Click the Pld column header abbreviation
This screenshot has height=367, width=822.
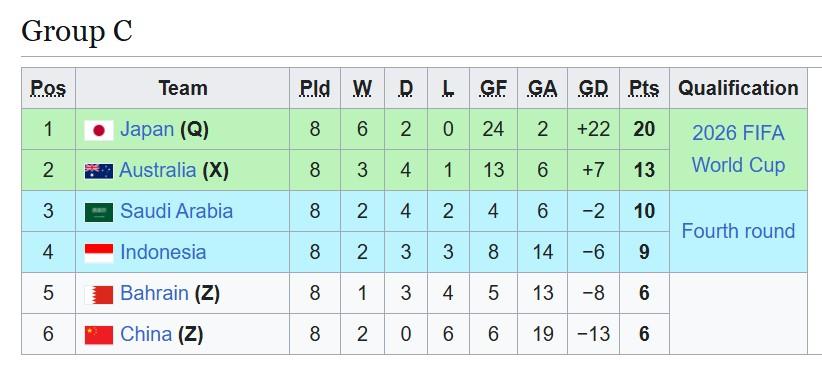(315, 88)
